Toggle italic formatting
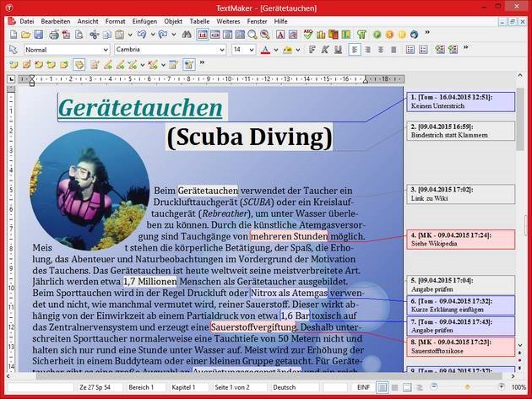Screen dimensions: 532x399 [x=323, y=50]
